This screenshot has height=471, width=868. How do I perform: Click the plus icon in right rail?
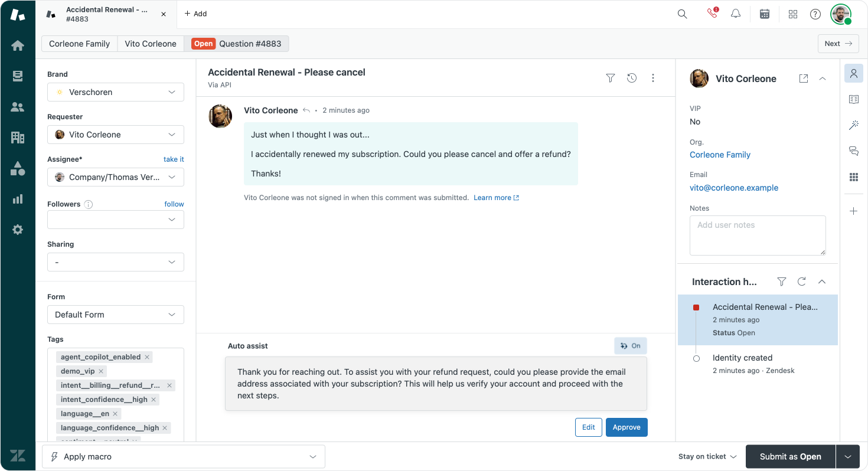point(854,211)
